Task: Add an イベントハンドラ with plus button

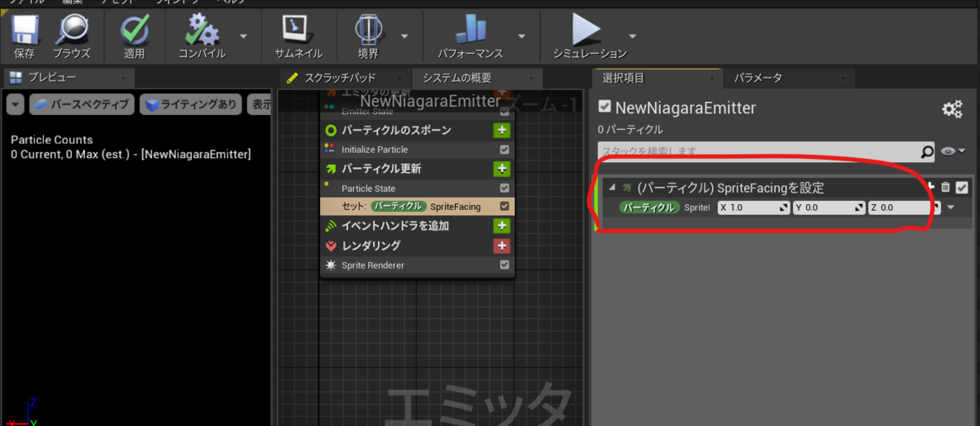Action: [501, 225]
